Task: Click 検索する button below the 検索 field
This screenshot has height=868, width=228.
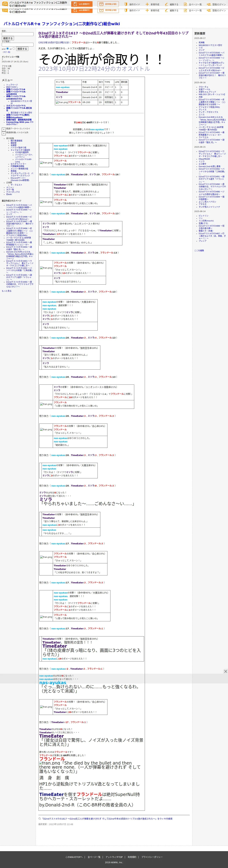Action: click(x=8, y=38)
